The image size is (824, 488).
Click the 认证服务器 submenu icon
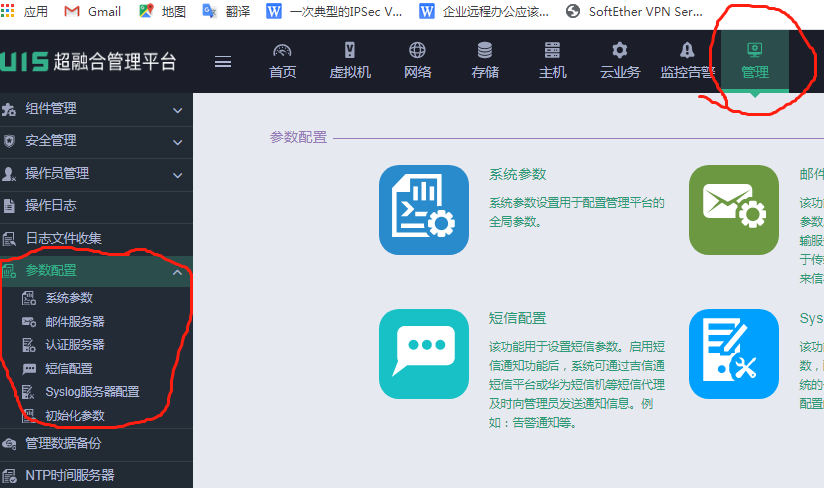click(29, 345)
